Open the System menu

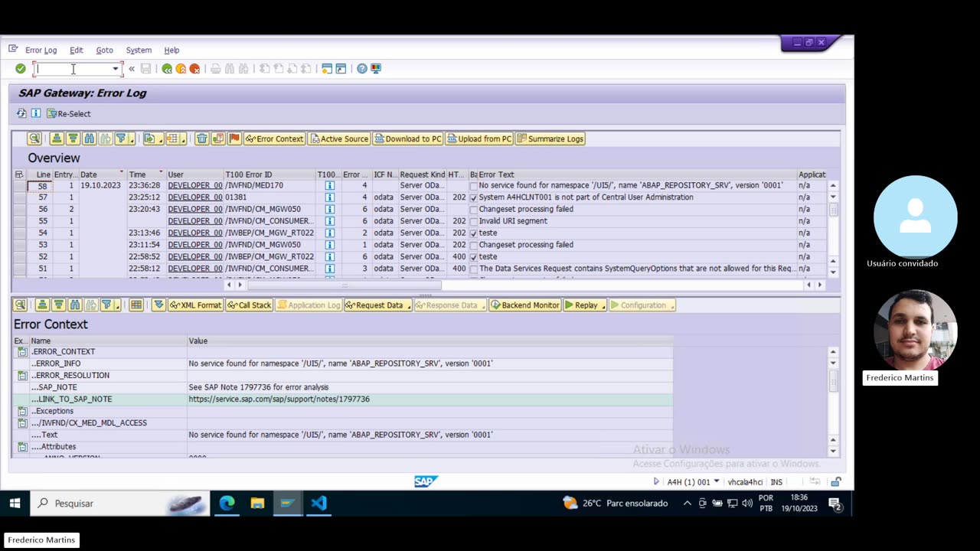pyautogui.click(x=139, y=51)
